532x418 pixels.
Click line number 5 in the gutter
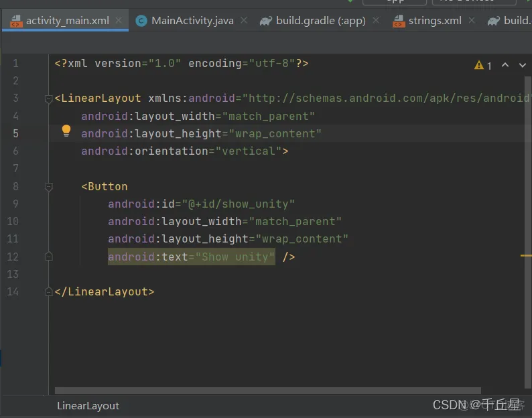pos(15,133)
